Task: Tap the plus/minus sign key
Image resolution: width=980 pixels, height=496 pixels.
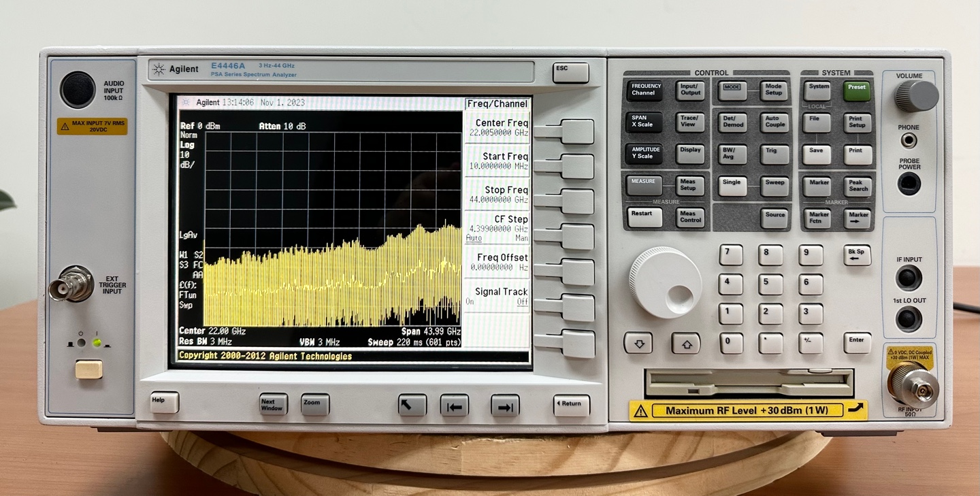Action: 811,343
